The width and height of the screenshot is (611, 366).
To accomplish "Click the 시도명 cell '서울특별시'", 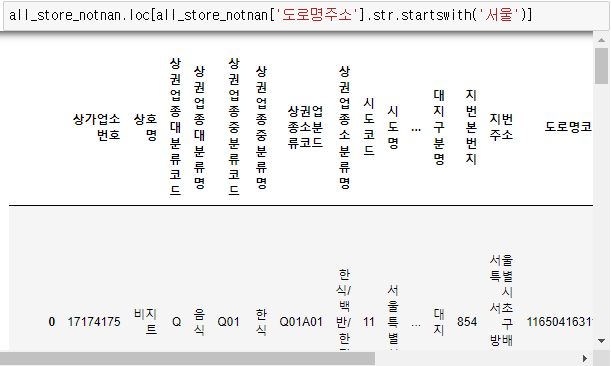I will pos(393,316).
